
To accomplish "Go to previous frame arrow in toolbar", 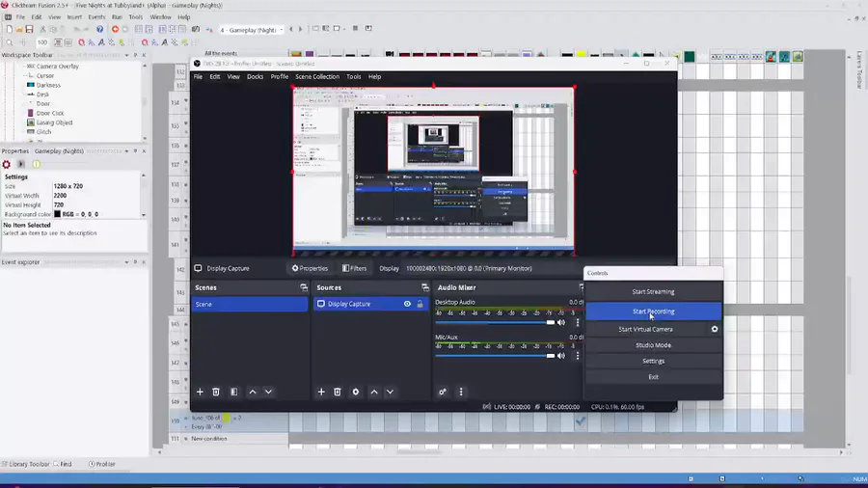I will pyautogui.click(x=291, y=29).
